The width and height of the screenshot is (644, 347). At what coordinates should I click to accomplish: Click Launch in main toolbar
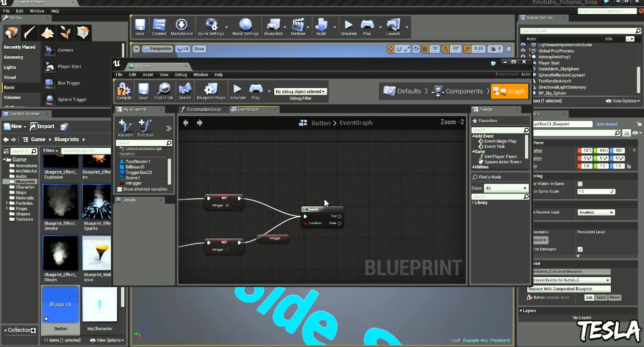[393, 27]
